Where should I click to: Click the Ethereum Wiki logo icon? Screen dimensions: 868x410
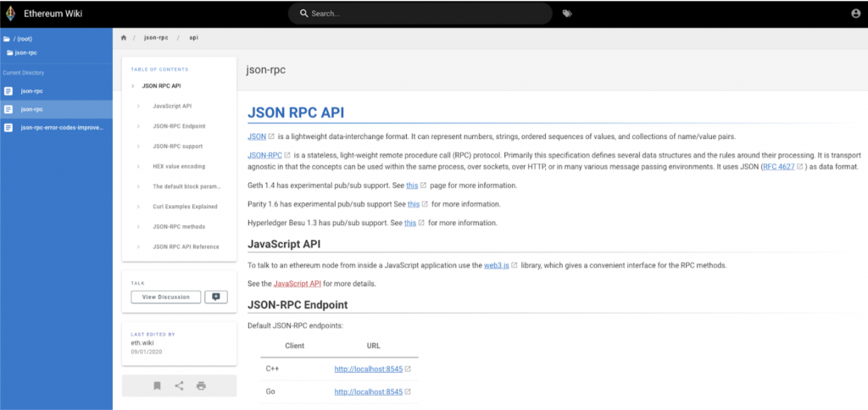(10, 14)
